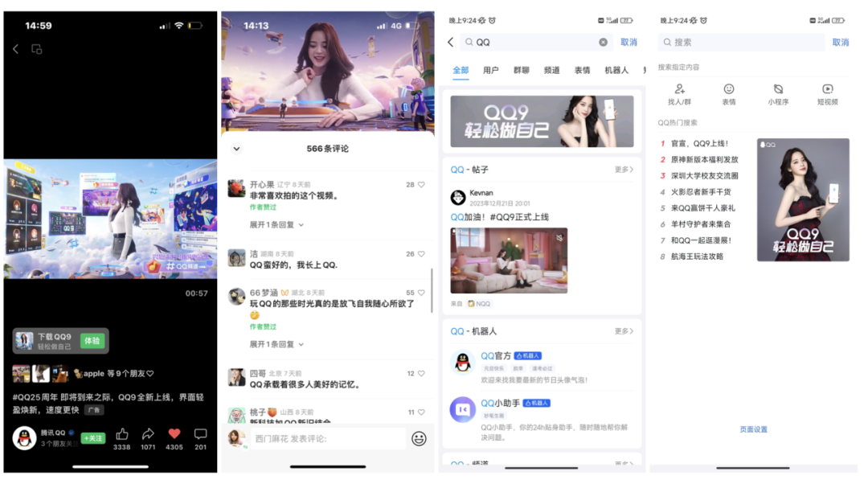The width and height of the screenshot is (868, 484).
Task: Open hot search 官宣，QQ9上线！
Action: (700, 143)
